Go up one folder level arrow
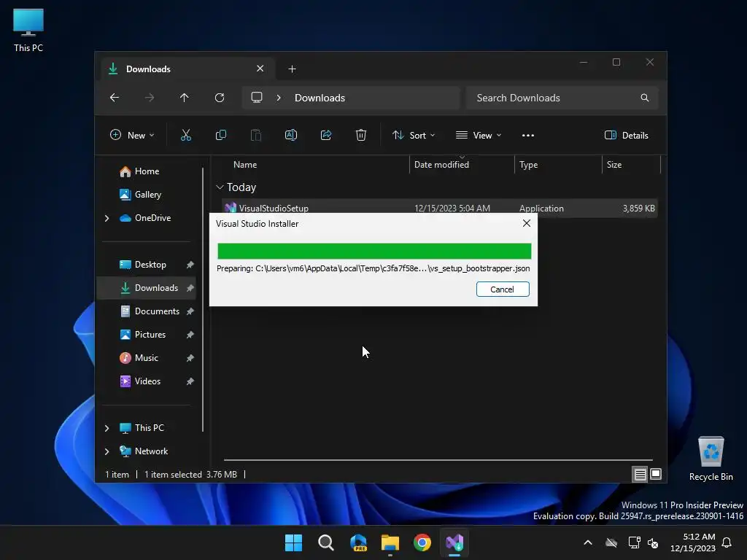747x560 pixels. 185,98
